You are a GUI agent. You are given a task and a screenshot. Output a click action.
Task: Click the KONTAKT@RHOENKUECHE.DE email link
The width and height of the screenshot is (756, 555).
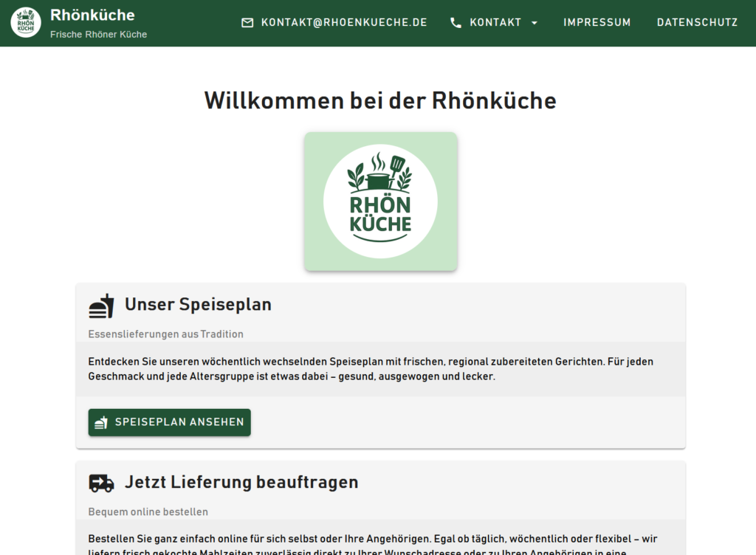pyautogui.click(x=343, y=22)
